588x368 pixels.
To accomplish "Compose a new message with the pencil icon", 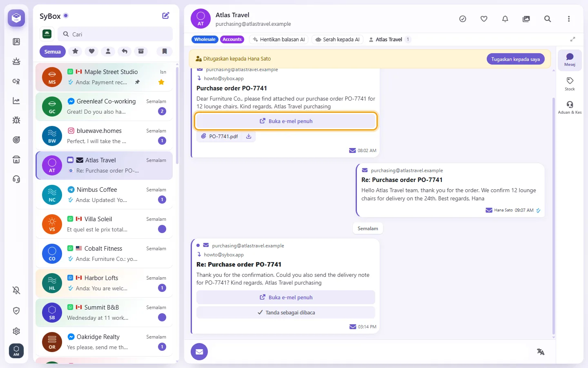I will point(166,16).
